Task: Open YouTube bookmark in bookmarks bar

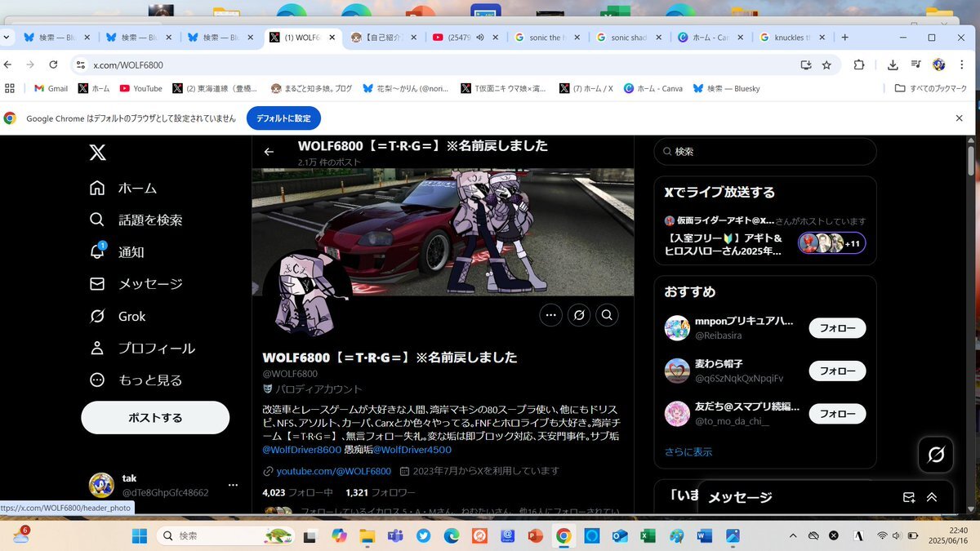Action: pyautogui.click(x=140, y=88)
